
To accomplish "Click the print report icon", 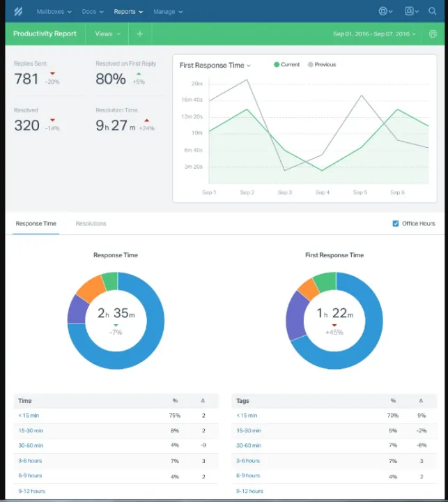I will point(433,33).
